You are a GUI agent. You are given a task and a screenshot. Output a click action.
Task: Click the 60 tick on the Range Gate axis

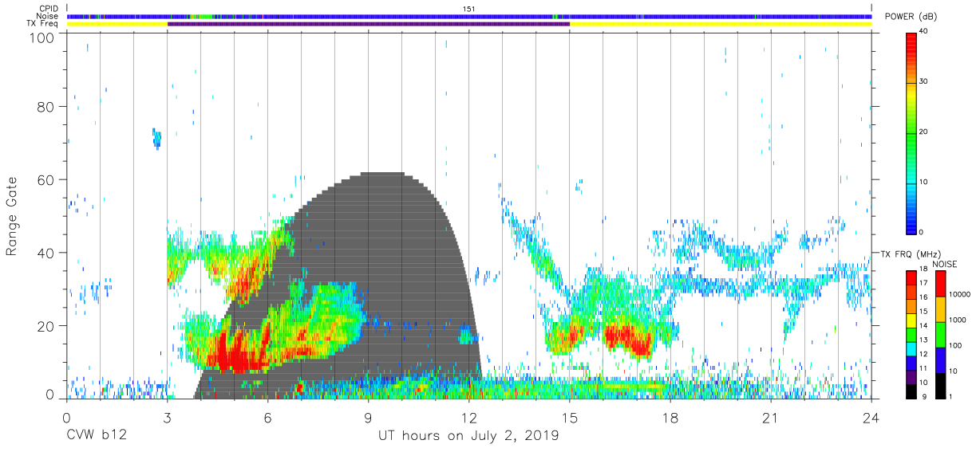(x=45, y=179)
